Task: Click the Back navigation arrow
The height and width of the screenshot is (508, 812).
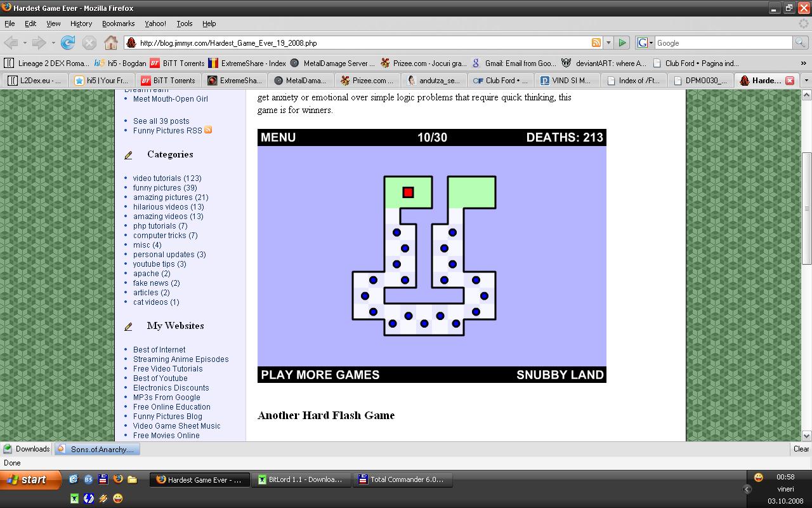Action: point(11,43)
